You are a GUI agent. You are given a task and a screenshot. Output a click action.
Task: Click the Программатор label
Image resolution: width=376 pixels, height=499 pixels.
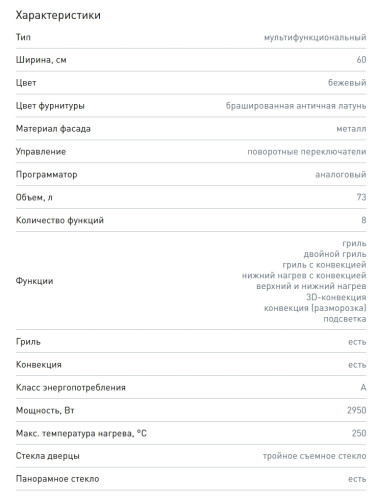46,175
